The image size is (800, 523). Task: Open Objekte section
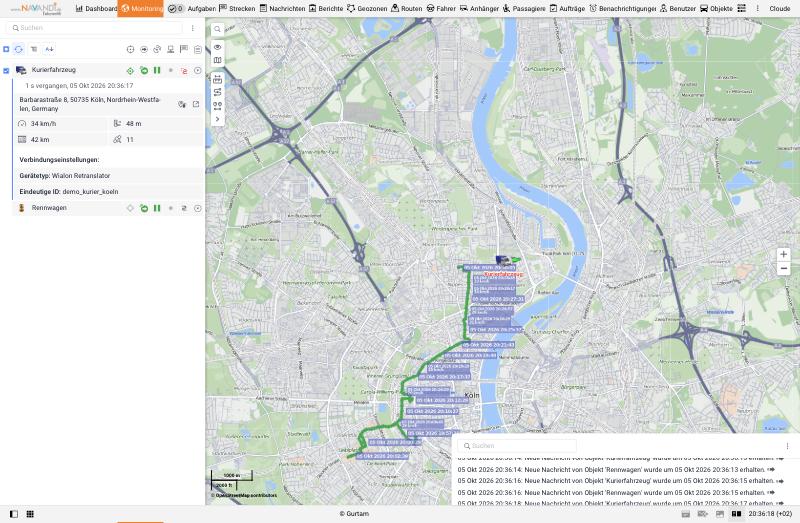[x=716, y=9]
